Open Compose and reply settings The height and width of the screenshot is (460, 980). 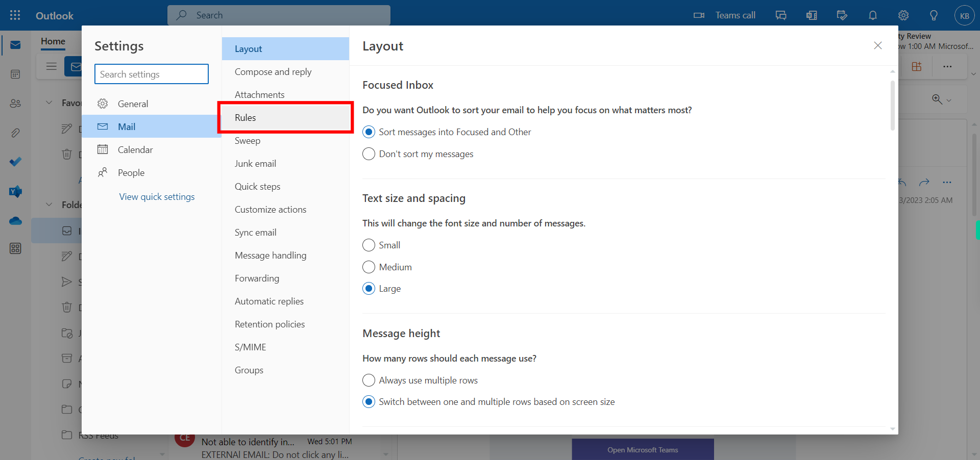[285, 72]
